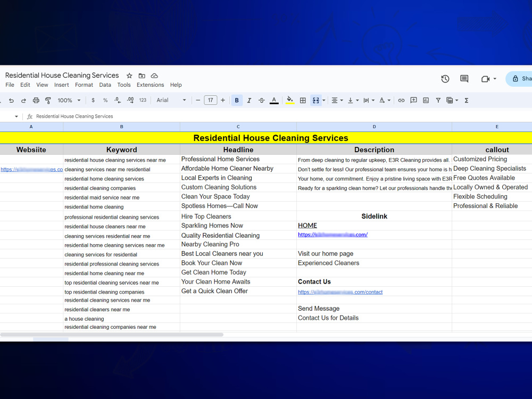Viewport: 532px width, 399px height.
Task: Open the Tools menu
Action: pyautogui.click(x=124, y=85)
